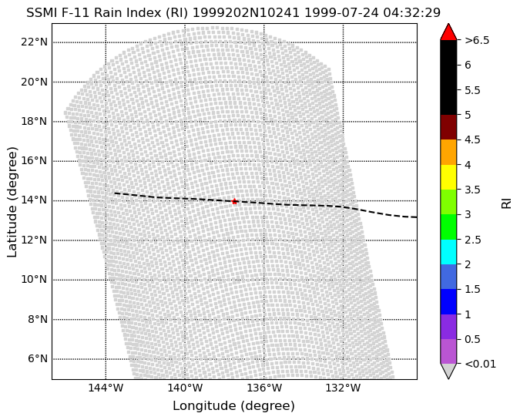Viewport: 520px width, 420px height.
Task: Click the gray triangle below the colorbar
Action: tap(448, 371)
